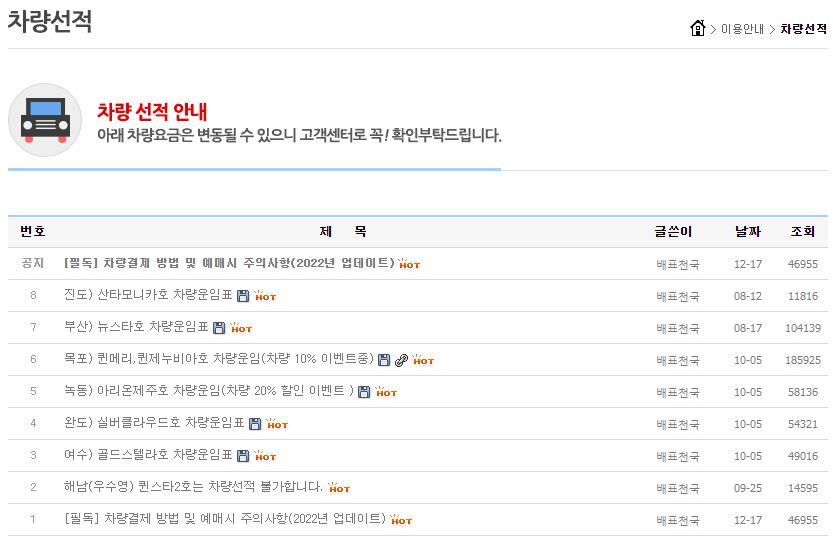Click the 날짜 column header

pyautogui.click(x=748, y=231)
